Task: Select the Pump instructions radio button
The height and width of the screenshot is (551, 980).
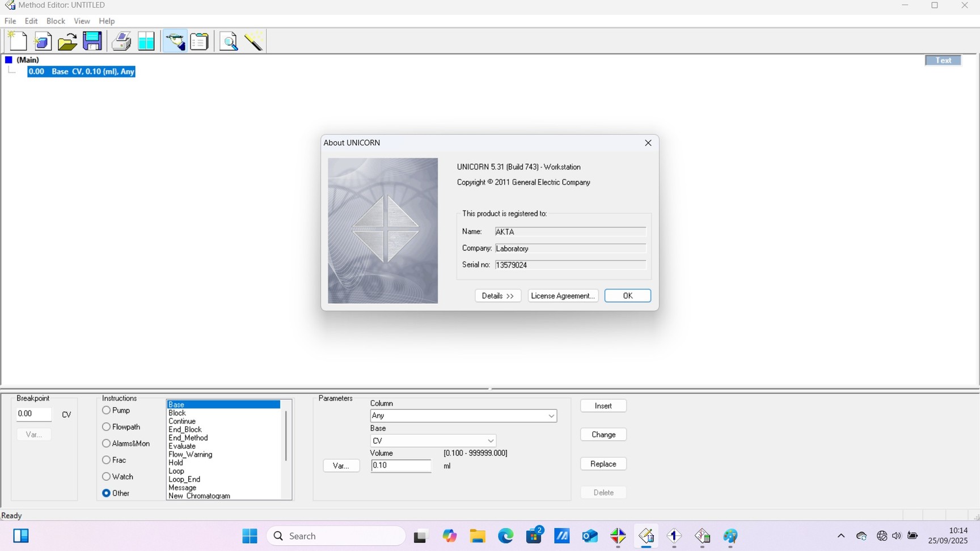Action: [106, 410]
